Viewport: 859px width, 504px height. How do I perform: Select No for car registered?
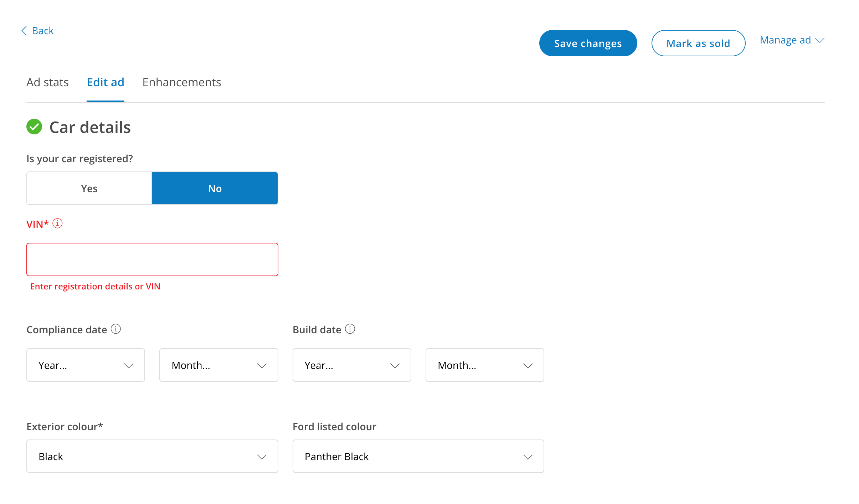[215, 188]
